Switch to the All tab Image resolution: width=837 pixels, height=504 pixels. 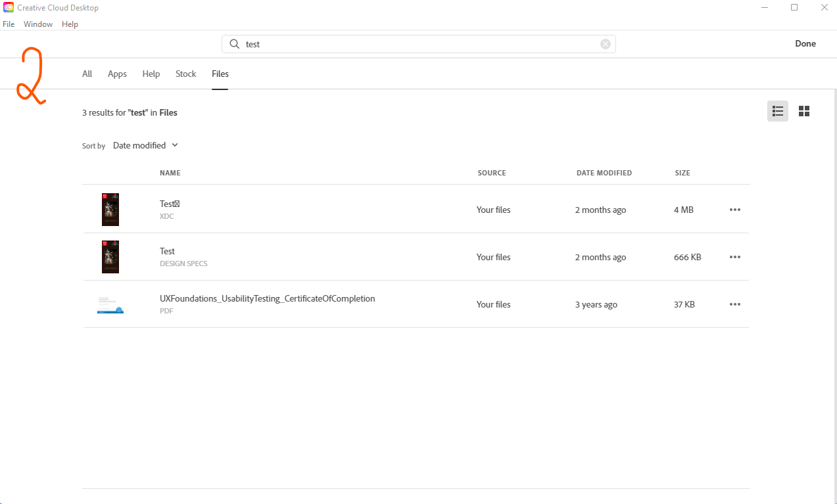pos(87,74)
